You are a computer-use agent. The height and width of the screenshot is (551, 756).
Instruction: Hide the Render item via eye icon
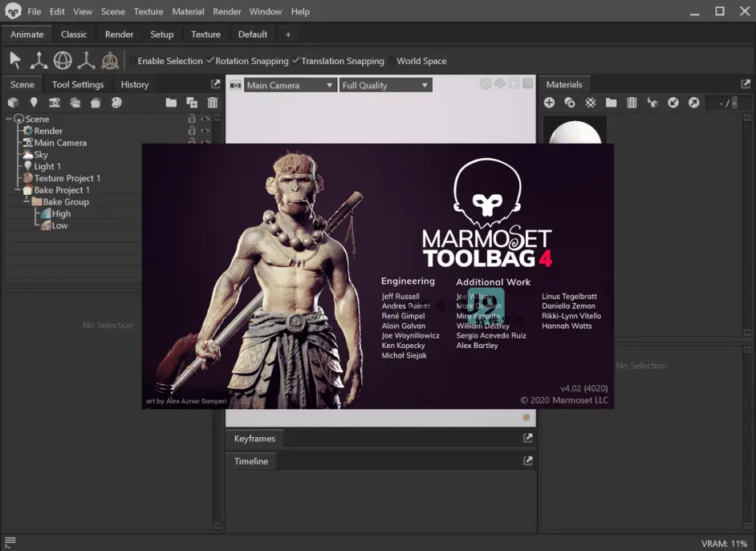pyautogui.click(x=205, y=131)
